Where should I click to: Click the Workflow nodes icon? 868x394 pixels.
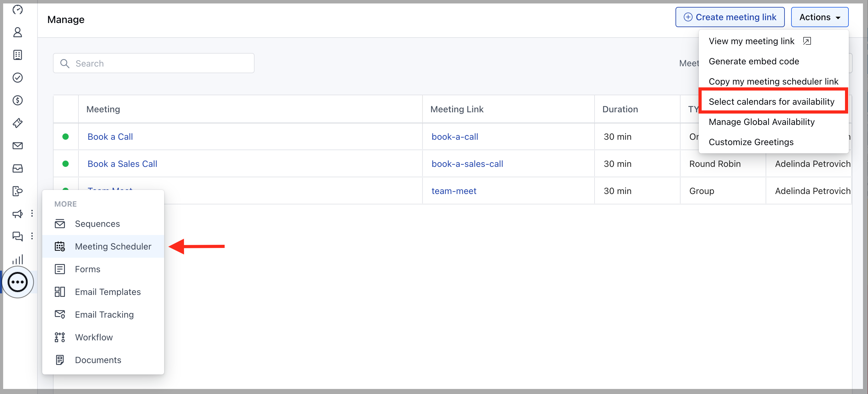[60, 337]
